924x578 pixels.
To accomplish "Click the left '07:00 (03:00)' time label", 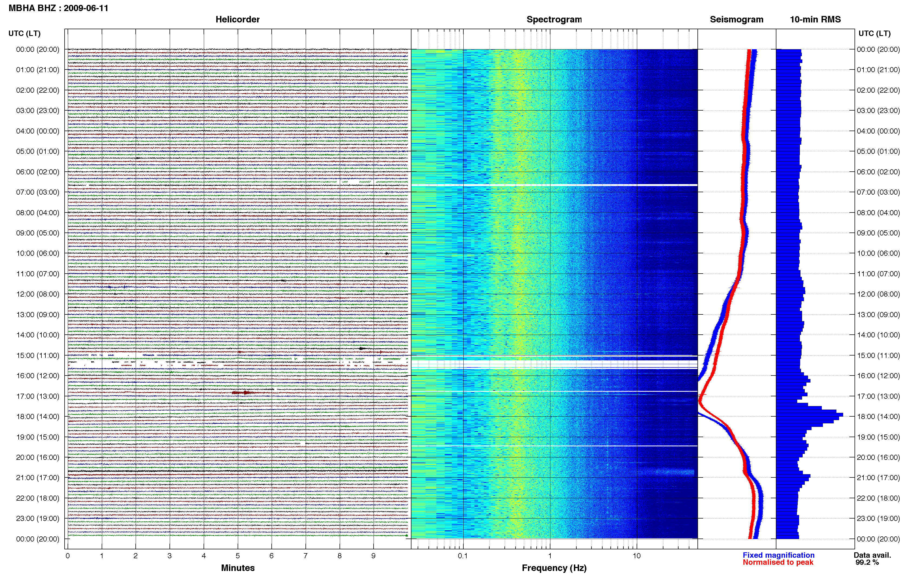I will pos(38,192).
